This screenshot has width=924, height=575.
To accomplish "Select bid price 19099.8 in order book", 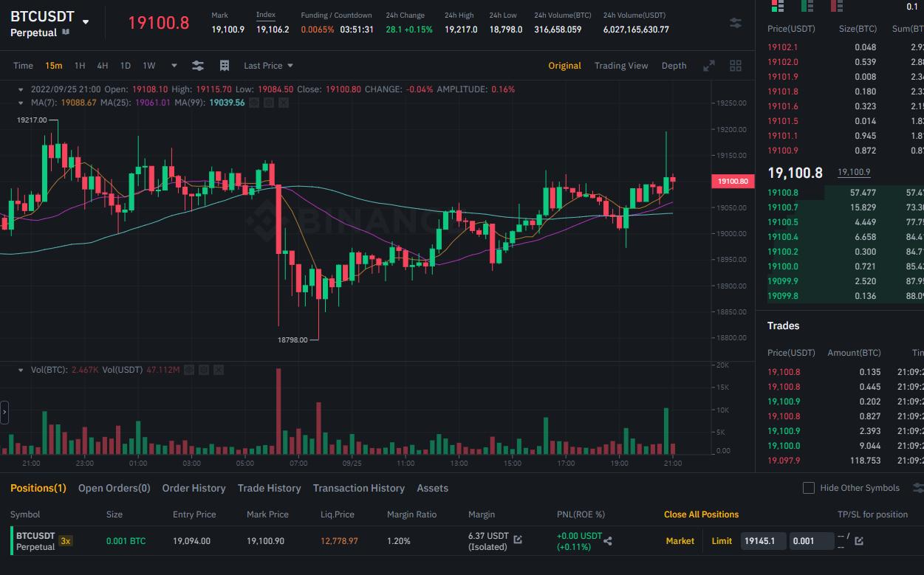I will [783, 296].
